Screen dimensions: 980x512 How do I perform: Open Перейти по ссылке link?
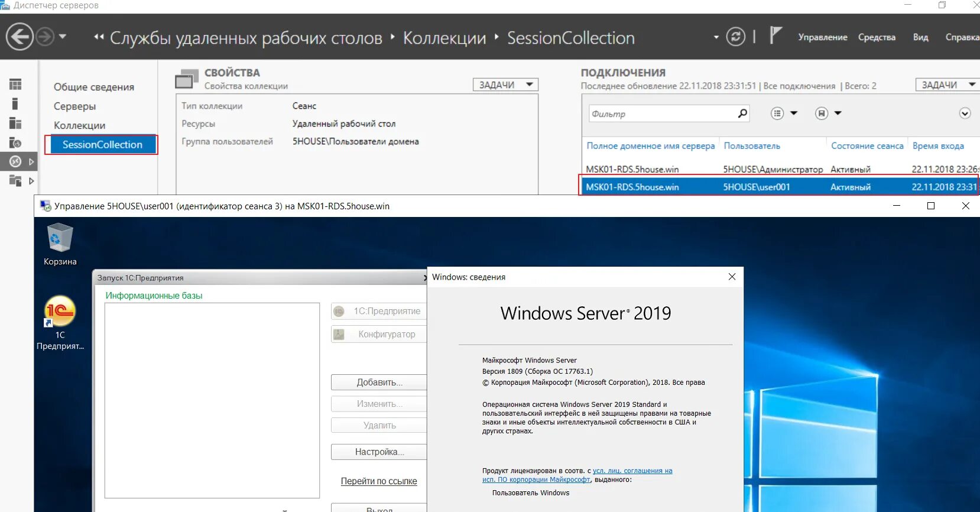click(379, 481)
